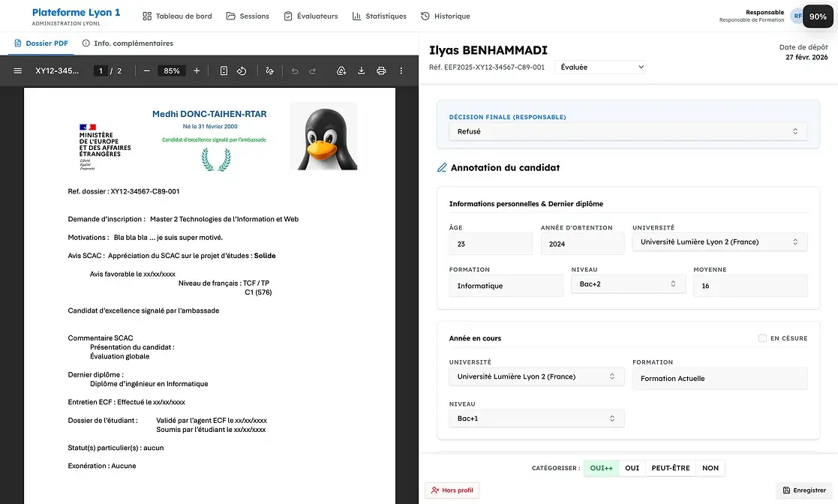Click the fit to page icon
Viewport: 838px width, 504px height.
tap(224, 70)
